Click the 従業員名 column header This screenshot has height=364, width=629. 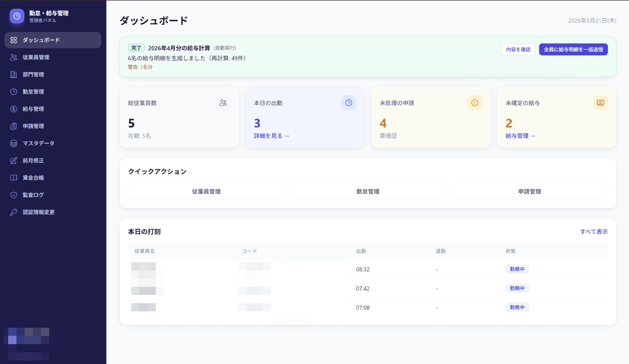pos(144,251)
